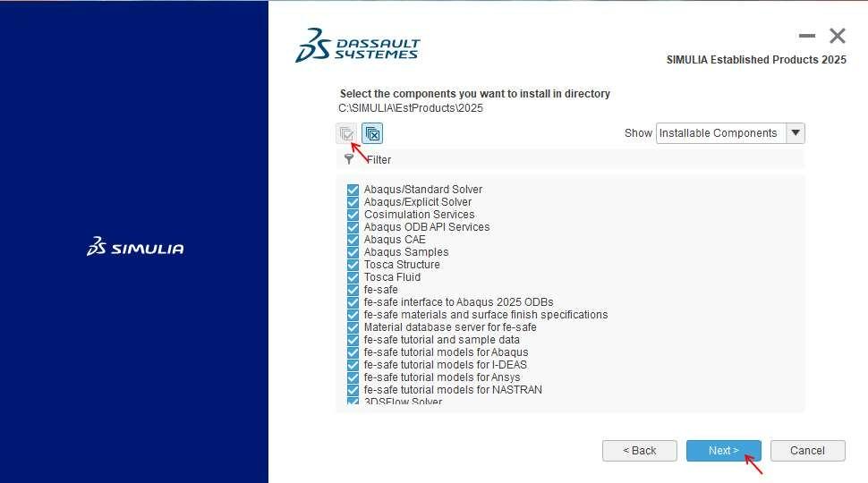The image size is (868, 483).
Task: Uncheck Tosca Structure
Action: point(353,265)
